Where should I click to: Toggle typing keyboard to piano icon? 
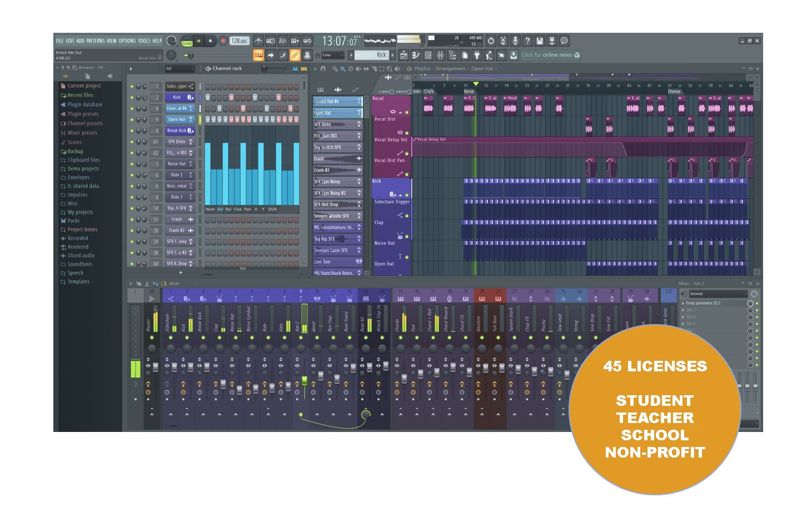[x=258, y=55]
